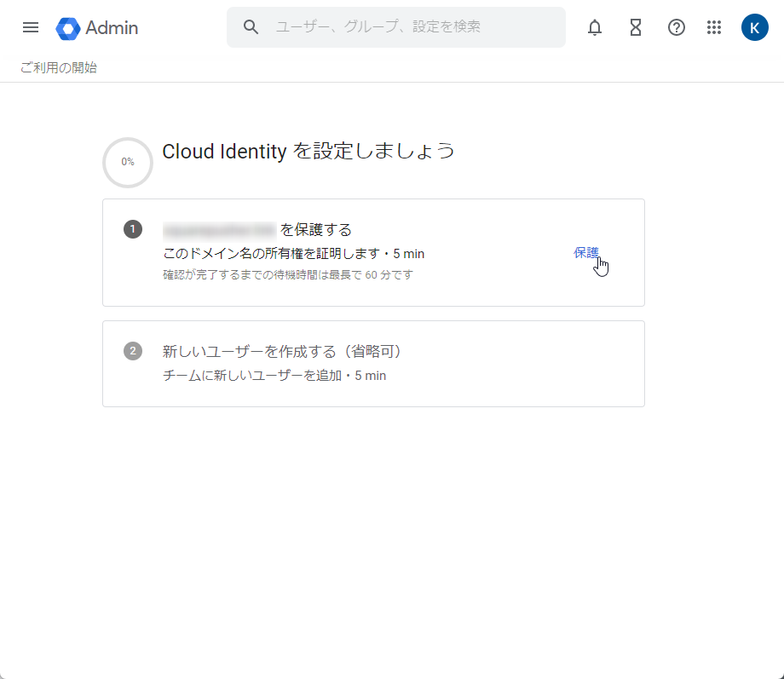Open notifications bell
Viewport: 784px width, 679px height.
(x=595, y=27)
